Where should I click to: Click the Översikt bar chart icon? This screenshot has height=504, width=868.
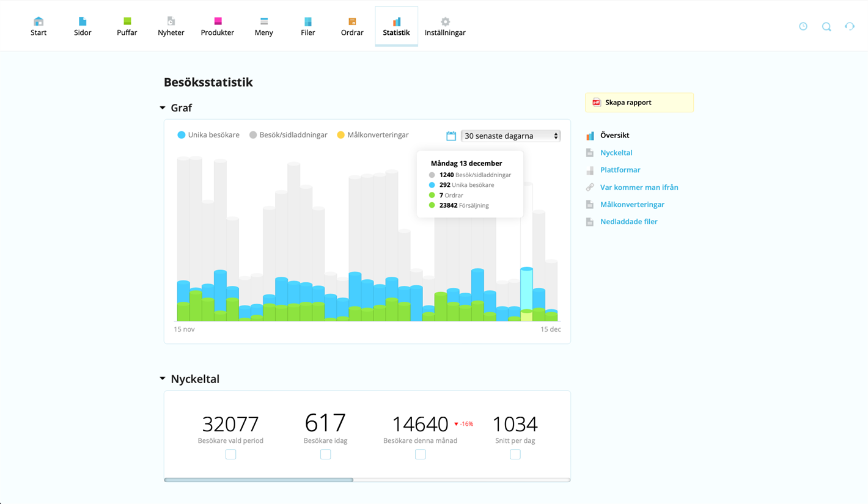coord(590,136)
